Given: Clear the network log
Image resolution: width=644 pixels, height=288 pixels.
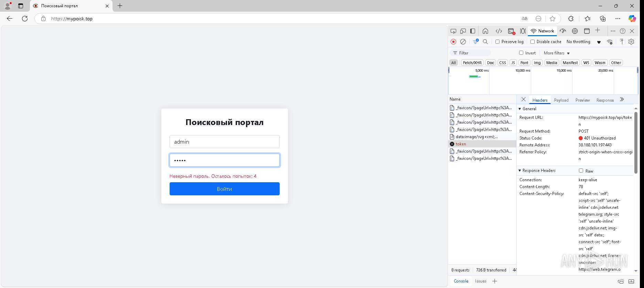Looking at the screenshot, I should coord(463,42).
